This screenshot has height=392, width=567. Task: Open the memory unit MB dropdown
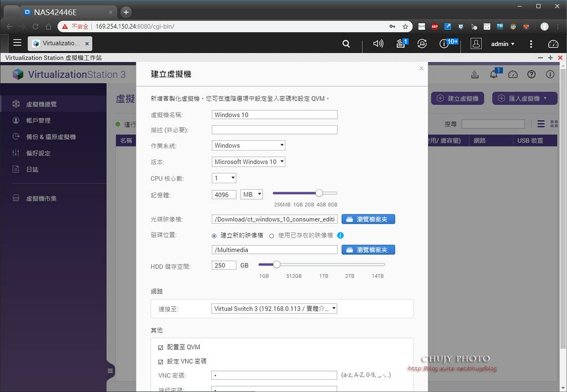(x=252, y=194)
